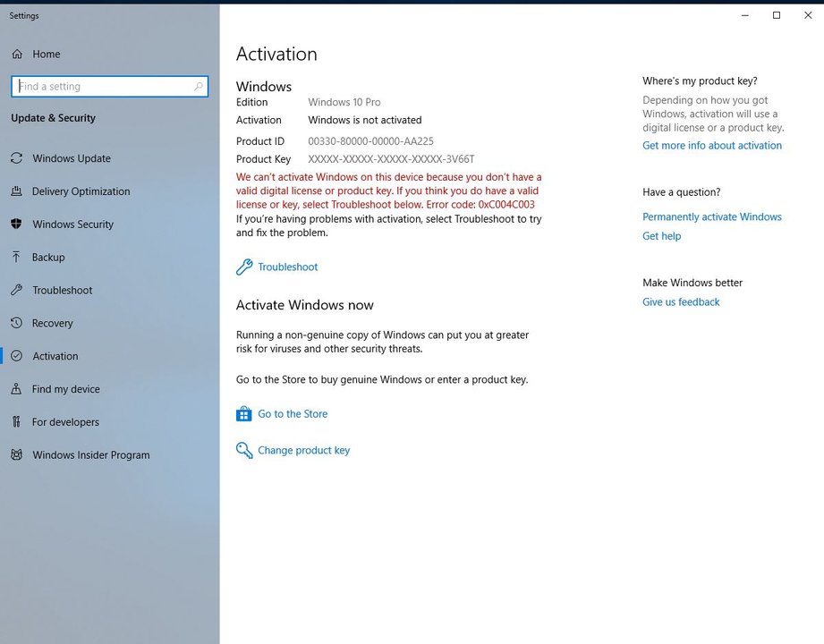Viewport: 824px width, 644px height.
Task: Click the Have a question heading
Action: click(x=682, y=192)
